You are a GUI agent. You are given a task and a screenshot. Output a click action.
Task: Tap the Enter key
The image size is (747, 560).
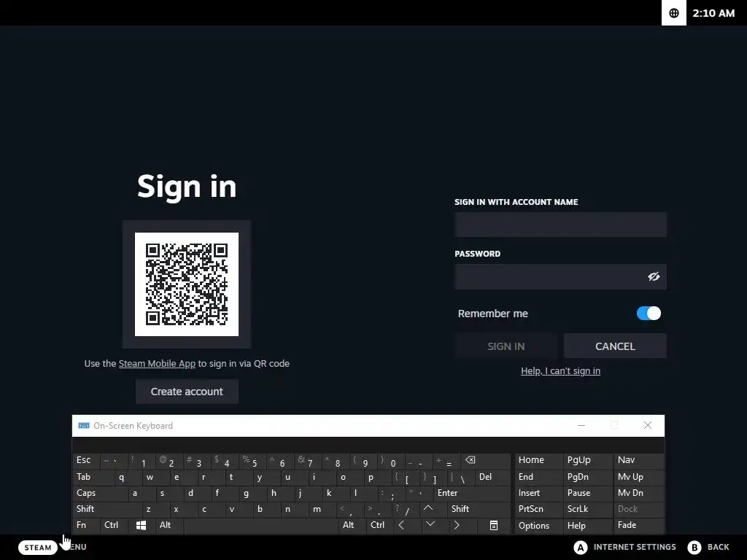(x=472, y=494)
